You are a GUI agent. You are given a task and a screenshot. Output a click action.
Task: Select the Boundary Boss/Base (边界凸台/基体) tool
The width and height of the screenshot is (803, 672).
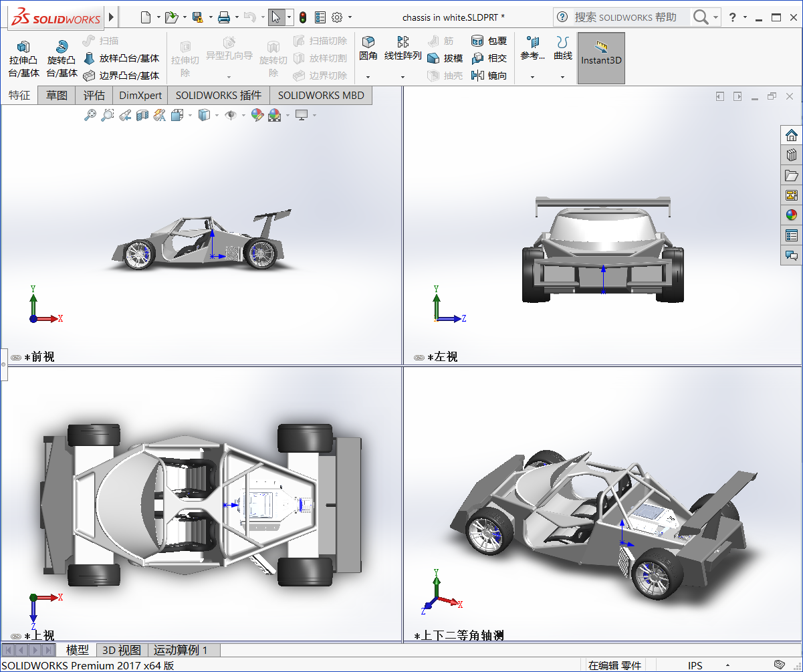point(121,76)
